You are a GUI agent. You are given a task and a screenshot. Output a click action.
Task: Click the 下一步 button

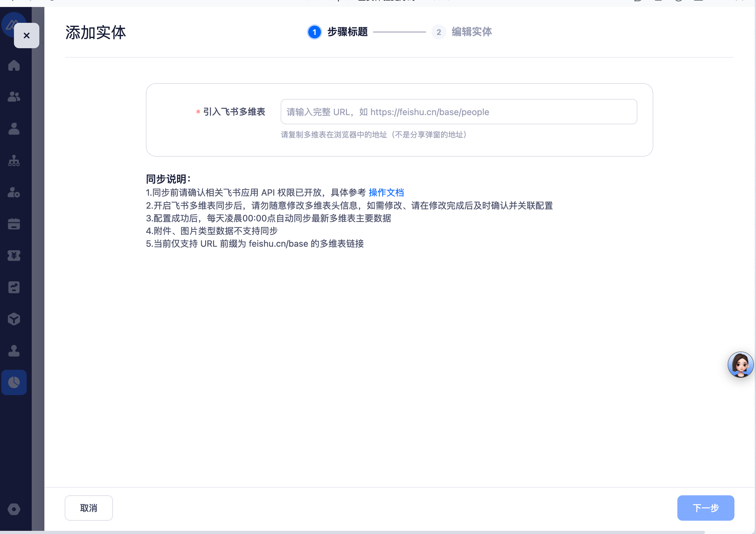[705, 508]
